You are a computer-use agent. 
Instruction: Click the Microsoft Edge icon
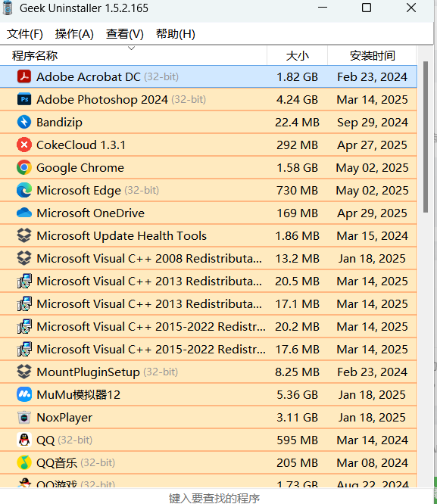click(24, 190)
